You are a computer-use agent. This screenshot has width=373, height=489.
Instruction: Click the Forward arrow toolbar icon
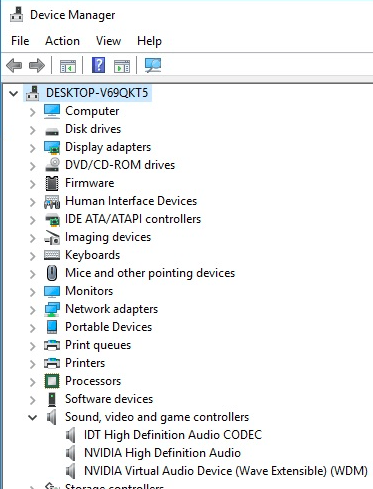pyautogui.click(x=37, y=65)
